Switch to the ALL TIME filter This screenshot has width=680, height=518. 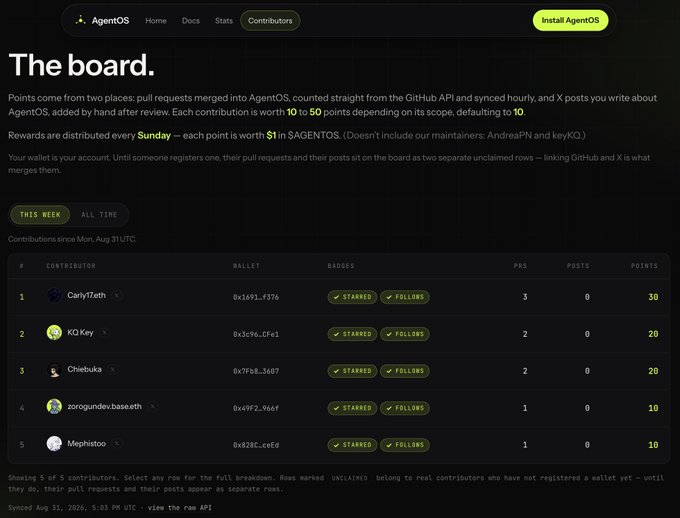point(99,215)
